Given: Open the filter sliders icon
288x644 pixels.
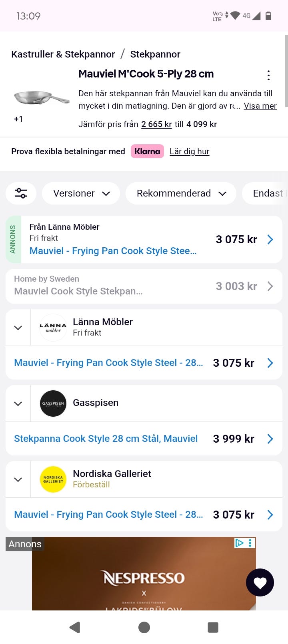Looking at the screenshot, I should click(x=21, y=193).
